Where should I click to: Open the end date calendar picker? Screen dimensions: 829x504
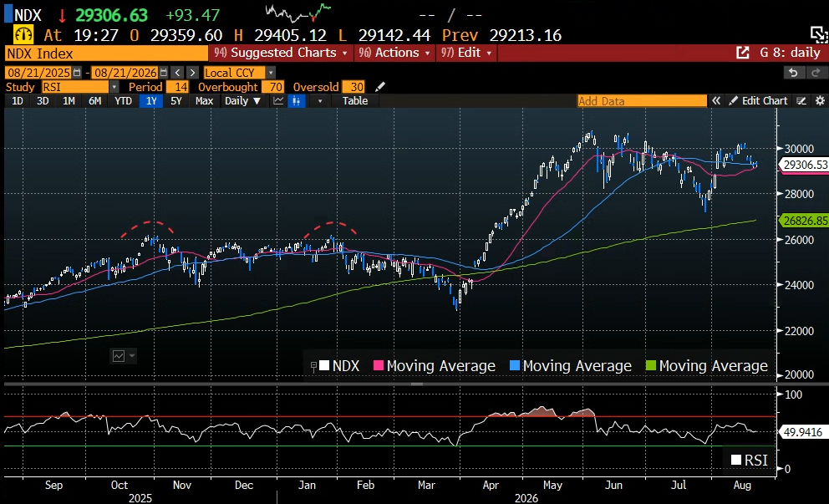click(164, 73)
